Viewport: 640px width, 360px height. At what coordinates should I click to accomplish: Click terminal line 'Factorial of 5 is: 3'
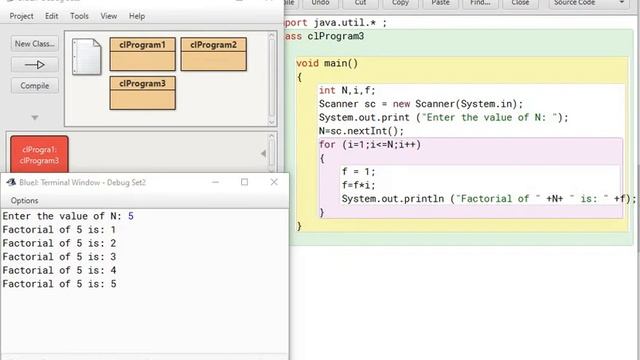tap(59, 257)
